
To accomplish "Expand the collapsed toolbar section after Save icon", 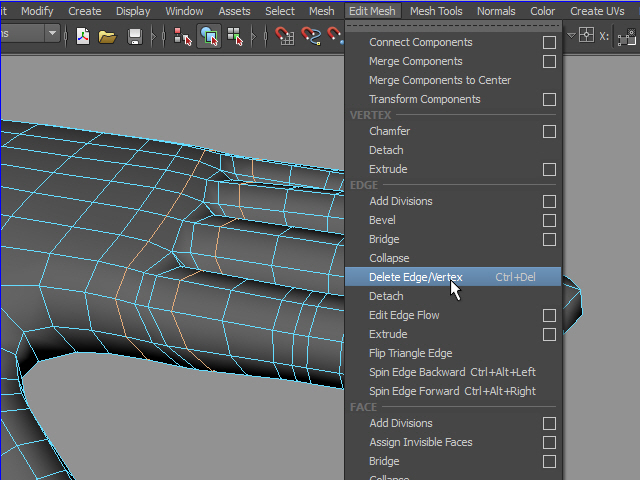I will click(x=153, y=37).
